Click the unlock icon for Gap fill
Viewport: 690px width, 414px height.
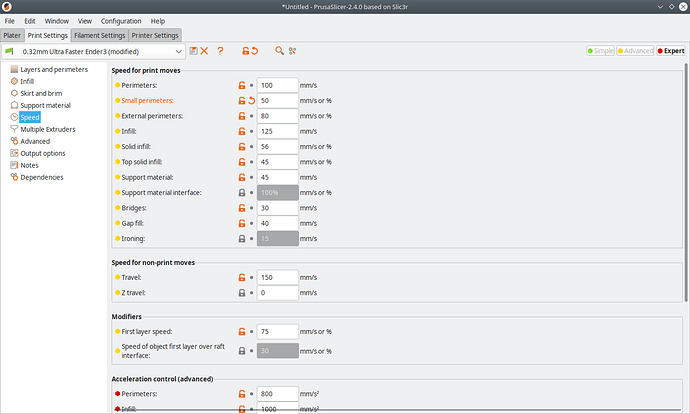click(242, 223)
